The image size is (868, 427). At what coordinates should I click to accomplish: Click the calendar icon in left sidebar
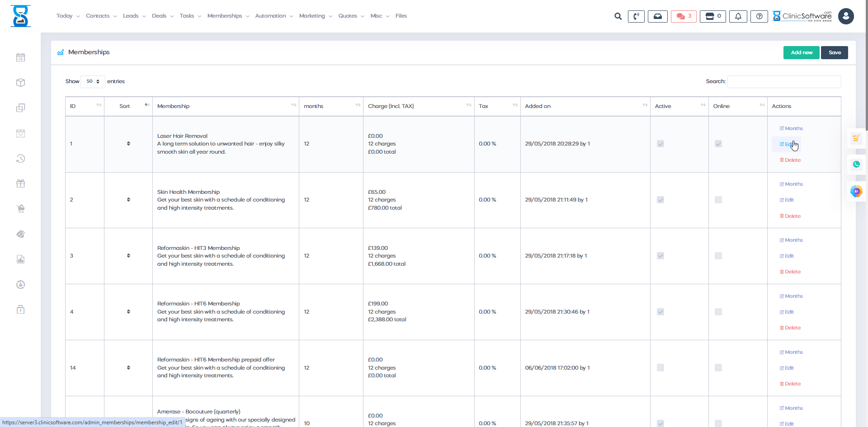(20, 57)
